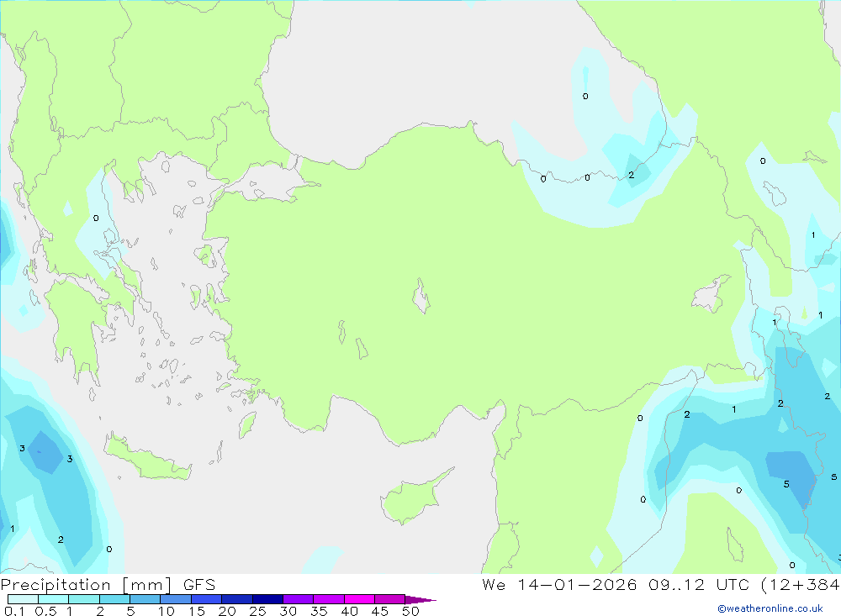Click the '15' legend scale label
Viewport: 841px width, 616px height.
(x=197, y=611)
